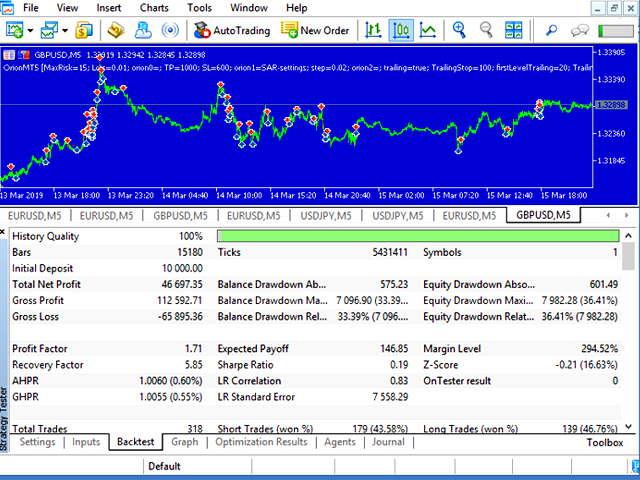Click the Gross Profit value 112 592.71
This screenshot has width=640, height=480.
[180, 300]
